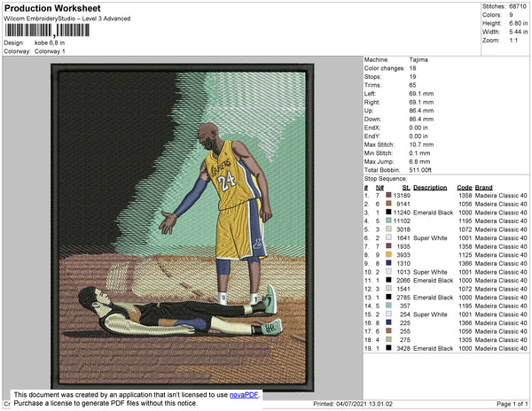532x411 pixels.
Task: Click the barcode under the Wilcom subtitle
Action: 47,30
